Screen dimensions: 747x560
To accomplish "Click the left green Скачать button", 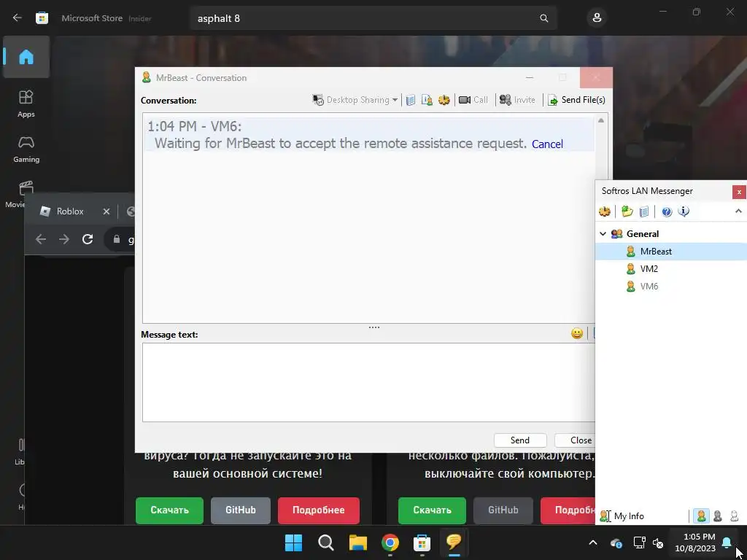I will [169, 510].
